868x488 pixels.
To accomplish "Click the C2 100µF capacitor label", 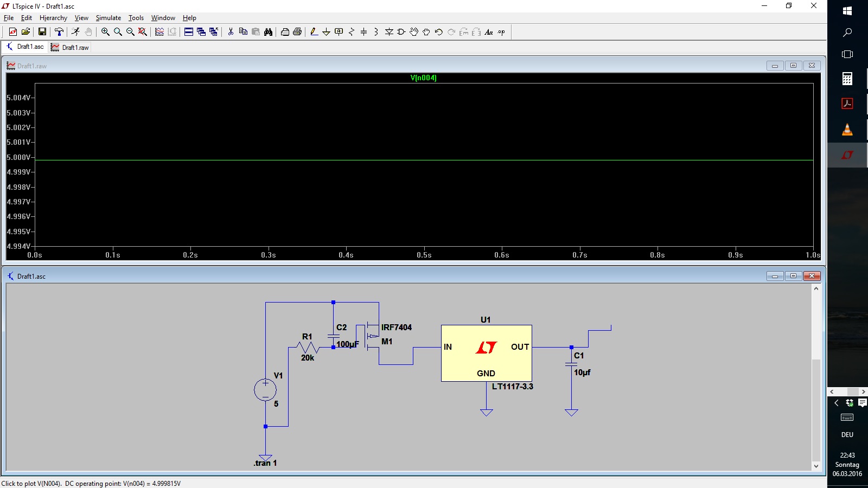I will pyautogui.click(x=348, y=336).
